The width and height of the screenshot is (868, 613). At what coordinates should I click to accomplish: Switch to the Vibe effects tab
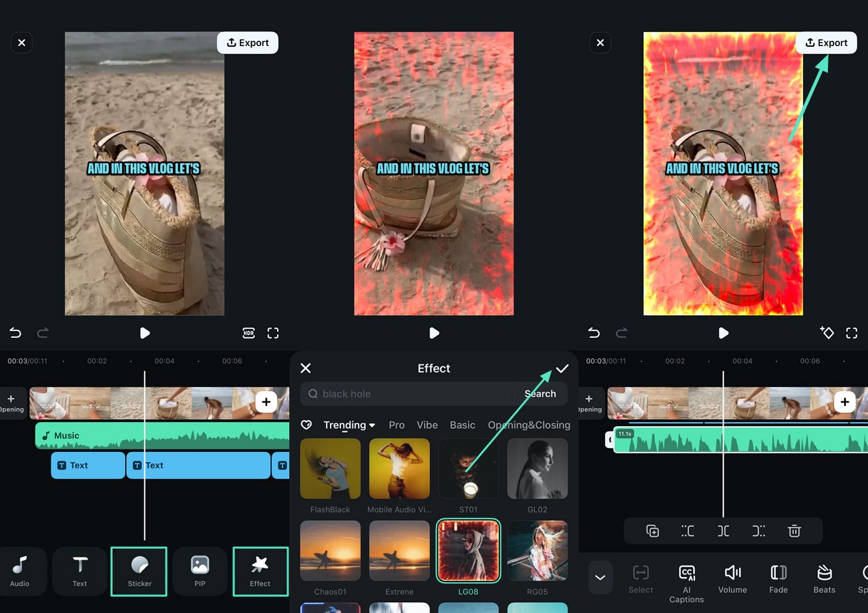coord(427,425)
